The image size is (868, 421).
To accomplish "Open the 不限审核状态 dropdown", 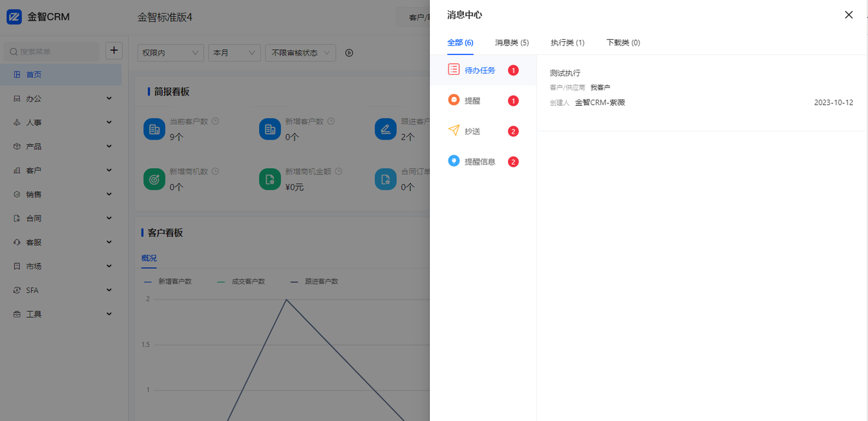I will coord(300,53).
